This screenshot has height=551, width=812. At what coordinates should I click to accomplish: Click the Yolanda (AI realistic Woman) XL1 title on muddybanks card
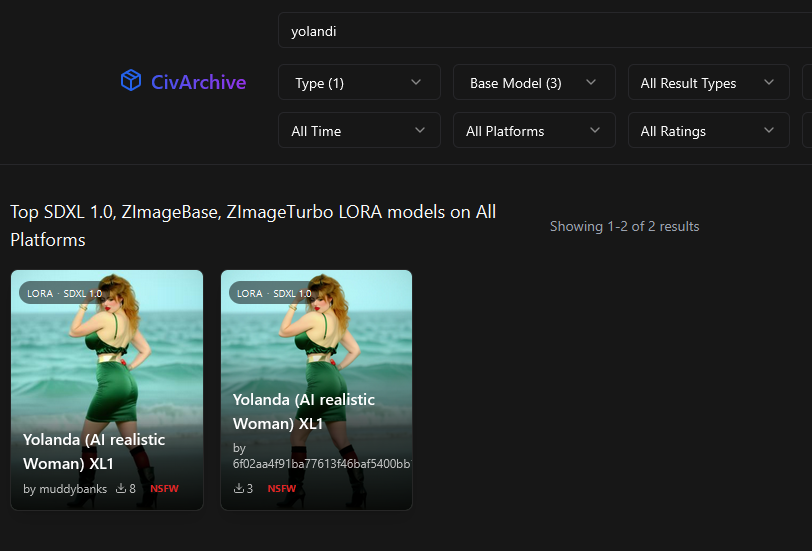[94, 452]
